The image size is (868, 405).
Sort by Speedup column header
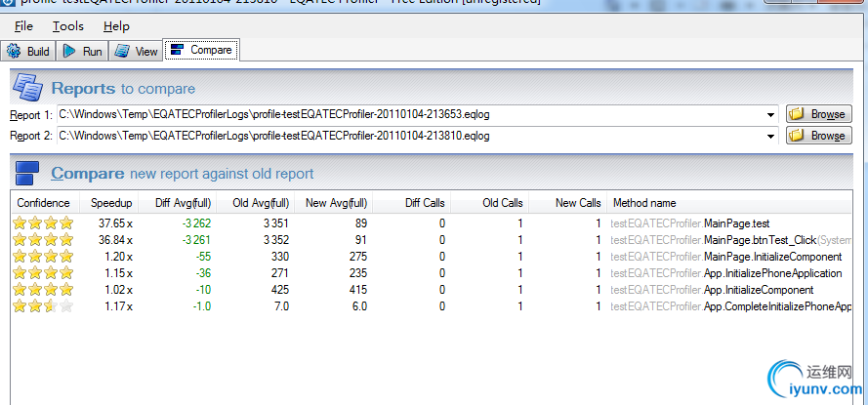tap(109, 203)
